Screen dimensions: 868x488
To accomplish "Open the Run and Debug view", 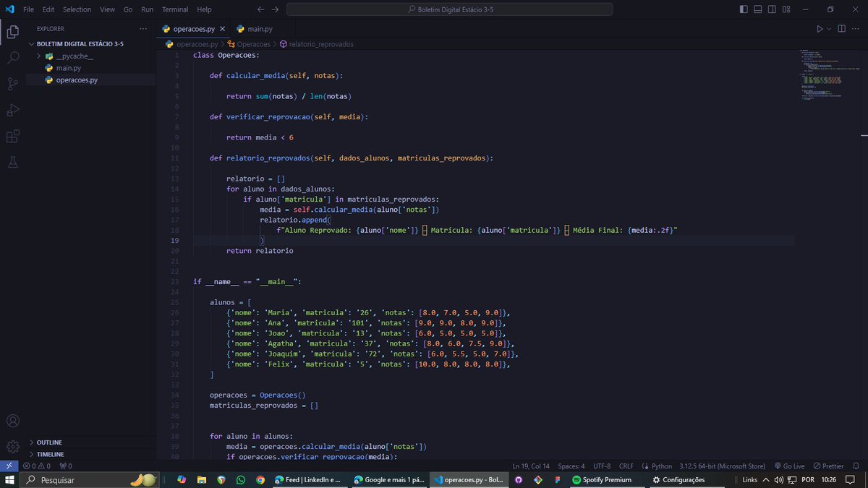I will coord(12,110).
